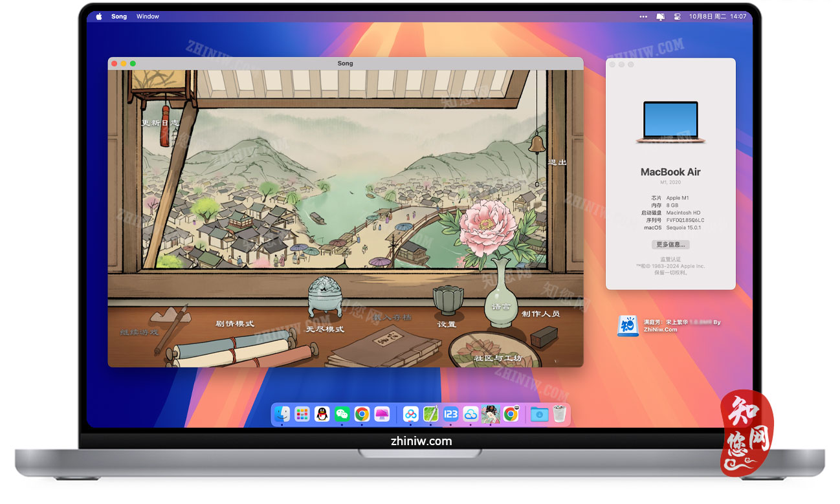Click serial number FVFDQ18SQ6LC

tap(685, 220)
